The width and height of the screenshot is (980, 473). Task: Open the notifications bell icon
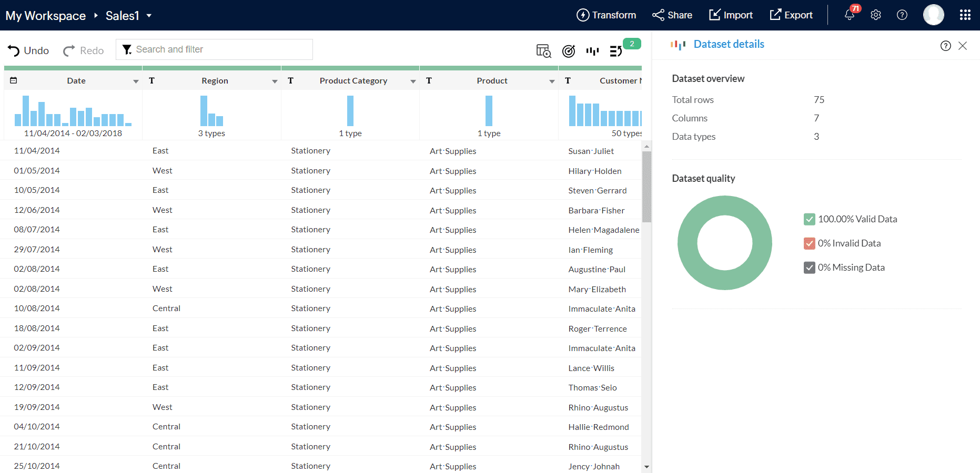849,15
